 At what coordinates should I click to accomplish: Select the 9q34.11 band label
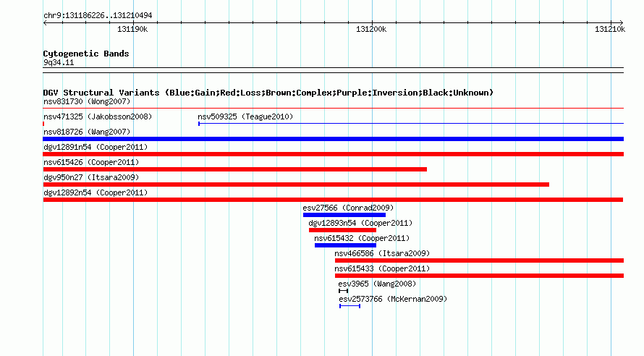coord(59,62)
